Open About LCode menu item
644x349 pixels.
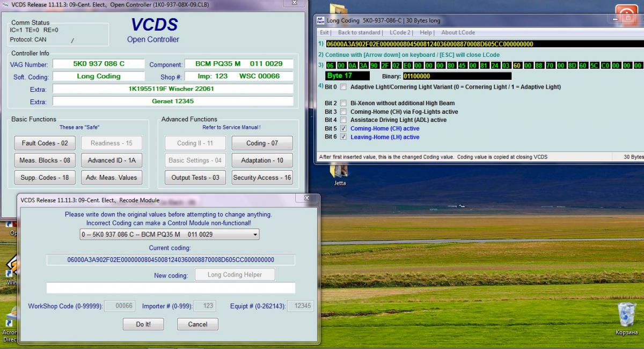tap(458, 33)
